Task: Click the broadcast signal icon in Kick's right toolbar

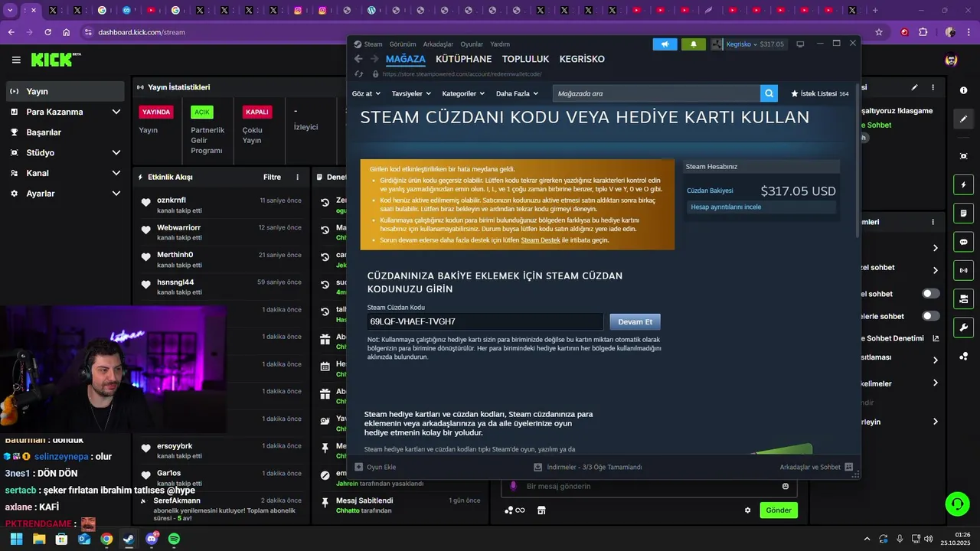Action: tap(963, 270)
